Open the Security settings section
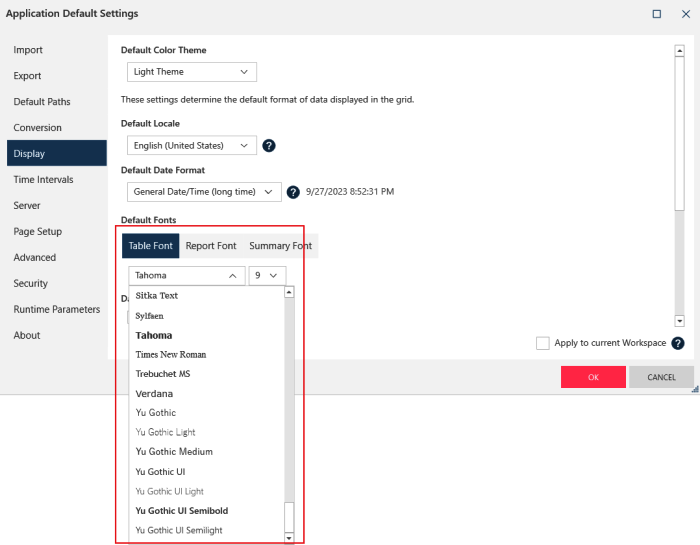This screenshot has height=545, width=700. click(57, 283)
